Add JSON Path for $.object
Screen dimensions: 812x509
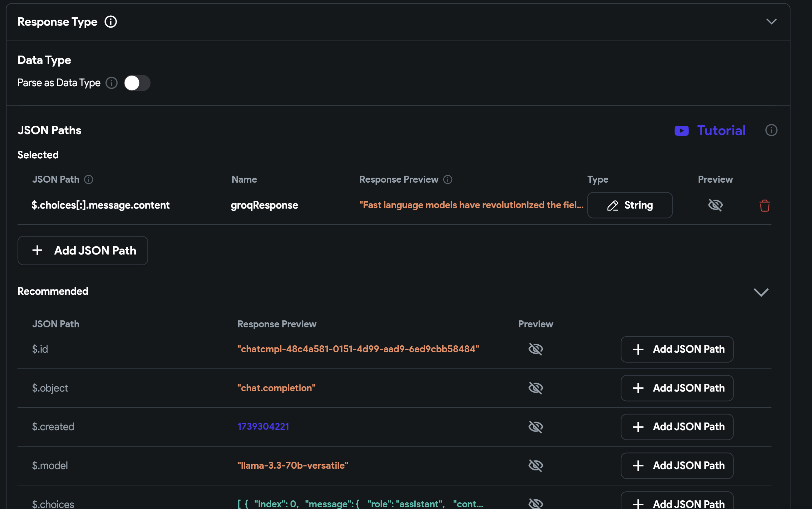click(677, 388)
